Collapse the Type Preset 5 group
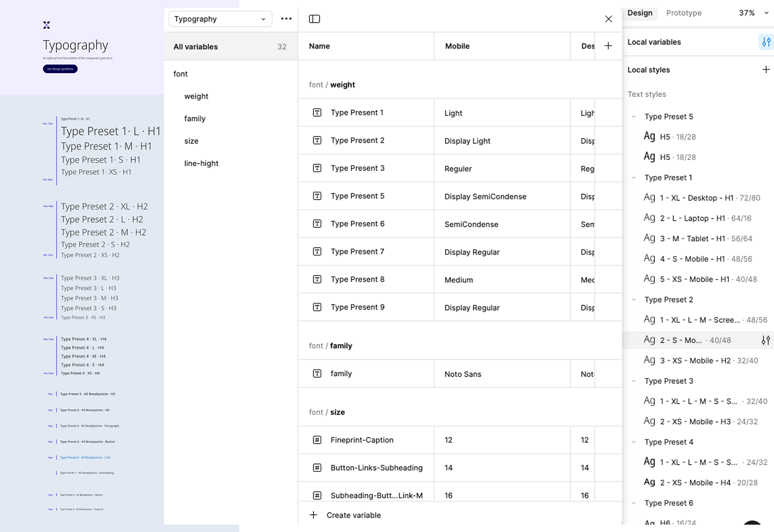The width and height of the screenshot is (774, 532). (634, 117)
